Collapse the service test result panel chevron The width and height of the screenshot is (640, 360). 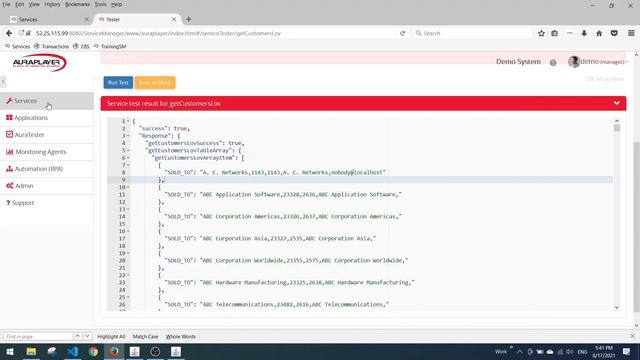click(616, 103)
